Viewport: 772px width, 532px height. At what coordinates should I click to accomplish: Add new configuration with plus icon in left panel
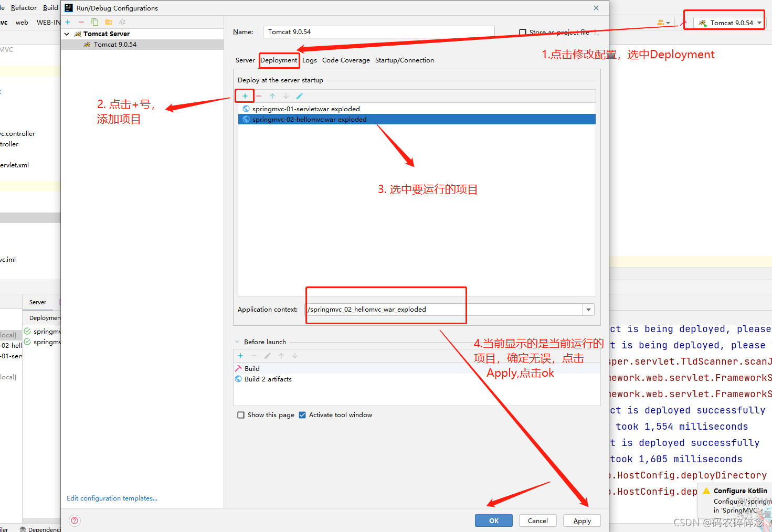pyautogui.click(x=68, y=22)
